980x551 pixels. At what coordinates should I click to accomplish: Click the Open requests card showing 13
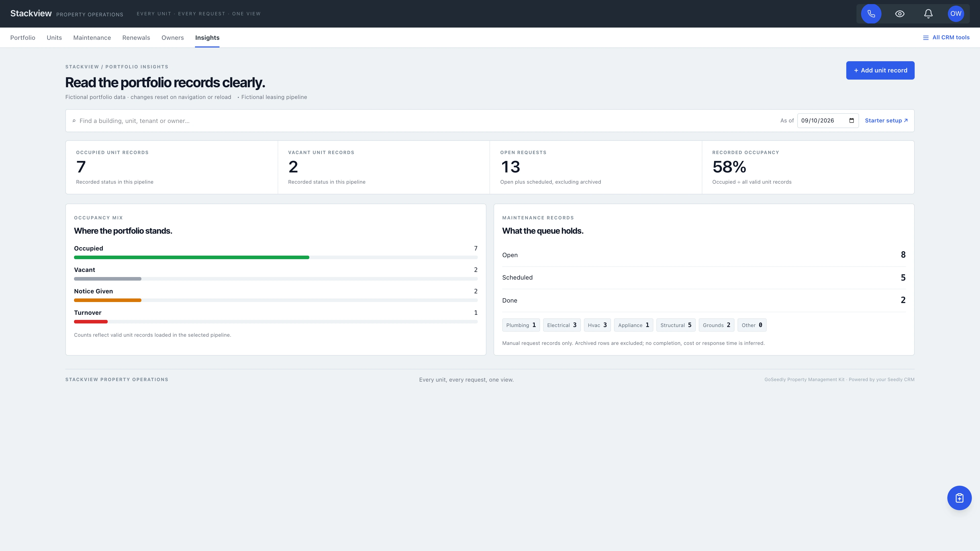(x=595, y=167)
